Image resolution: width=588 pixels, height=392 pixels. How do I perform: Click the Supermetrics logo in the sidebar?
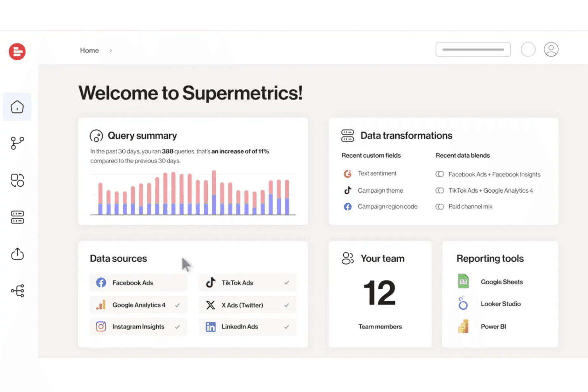pyautogui.click(x=17, y=52)
